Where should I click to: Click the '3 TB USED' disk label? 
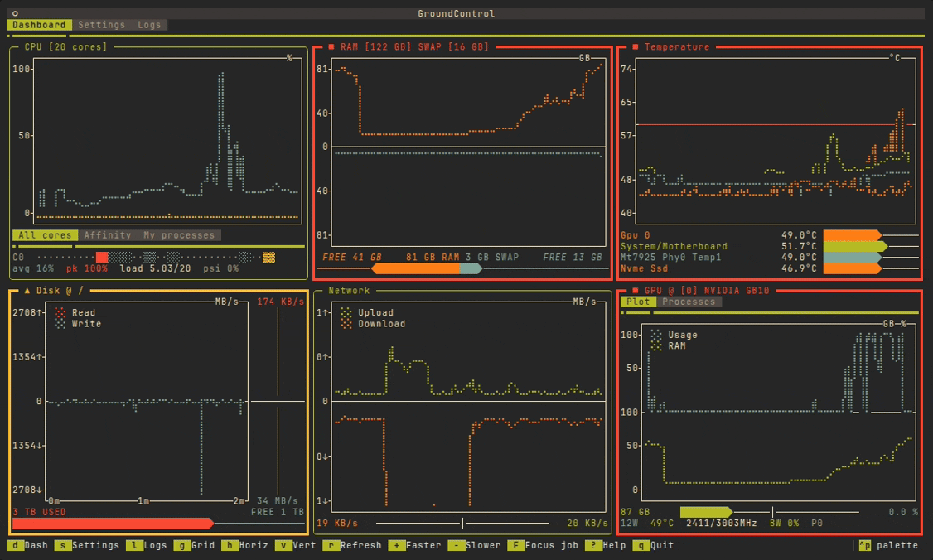click(x=39, y=512)
